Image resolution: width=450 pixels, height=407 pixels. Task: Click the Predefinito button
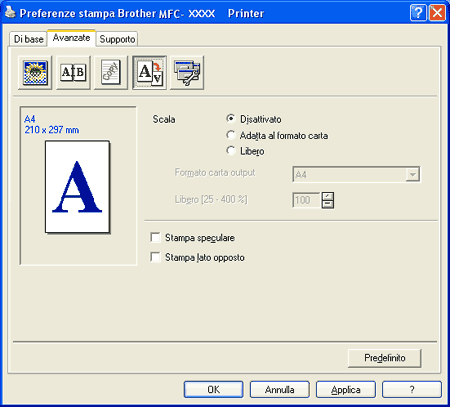coord(385,358)
